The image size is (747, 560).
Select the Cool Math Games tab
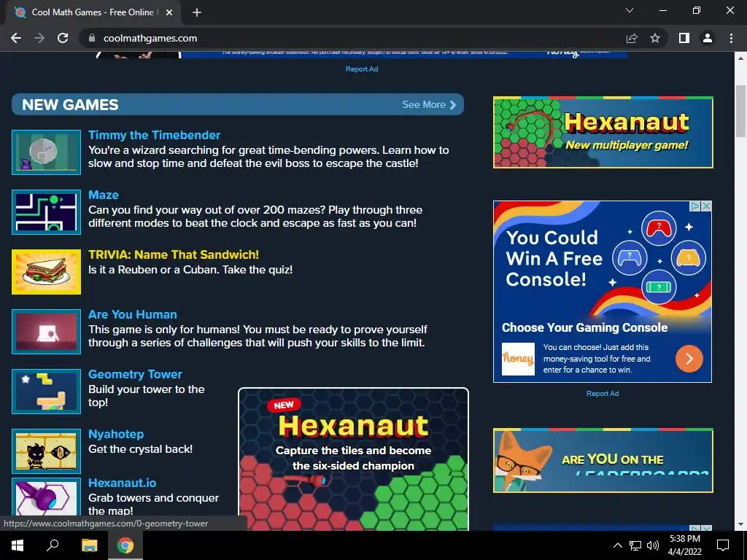click(x=93, y=12)
